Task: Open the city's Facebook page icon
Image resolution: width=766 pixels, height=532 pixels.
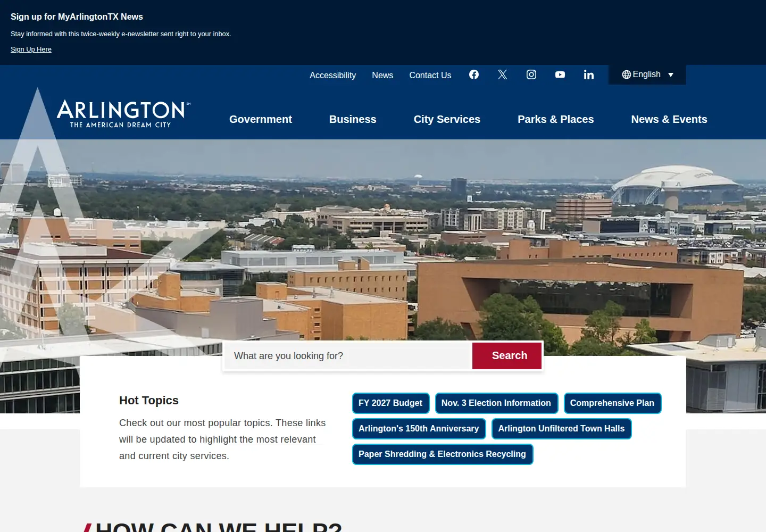Action: click(474, 74)
